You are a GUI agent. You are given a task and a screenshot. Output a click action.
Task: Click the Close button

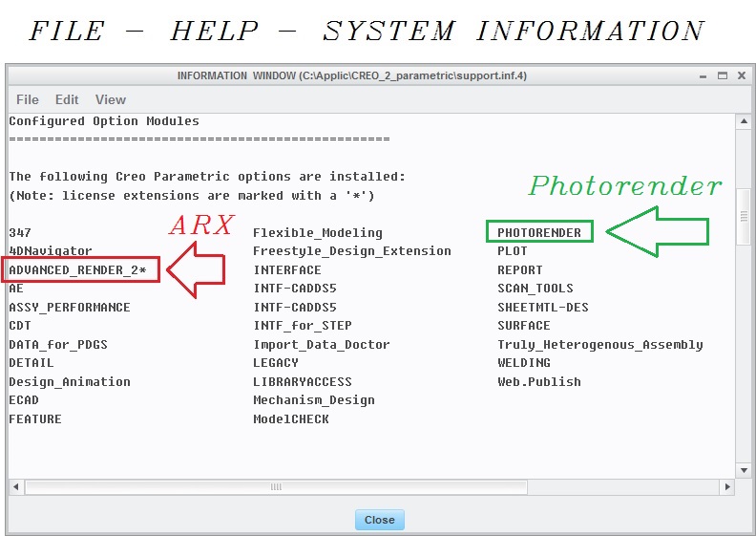380,520
